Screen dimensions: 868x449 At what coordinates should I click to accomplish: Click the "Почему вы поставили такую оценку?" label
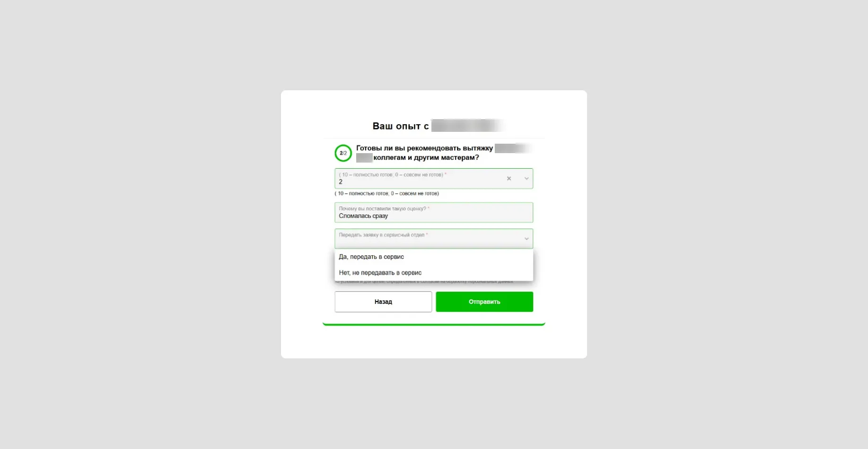pos(383,208)
